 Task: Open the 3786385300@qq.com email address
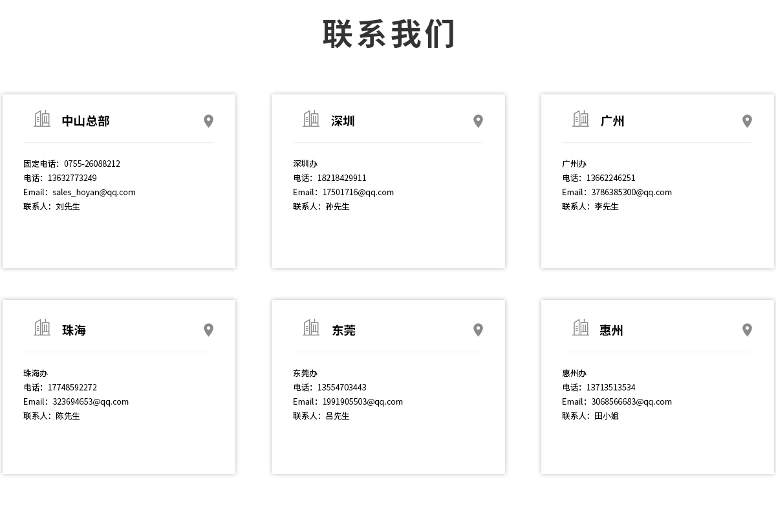coord(631,192)
